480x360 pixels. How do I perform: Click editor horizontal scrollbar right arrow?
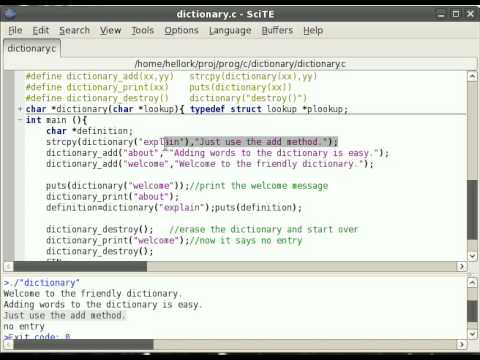[461, 266]
